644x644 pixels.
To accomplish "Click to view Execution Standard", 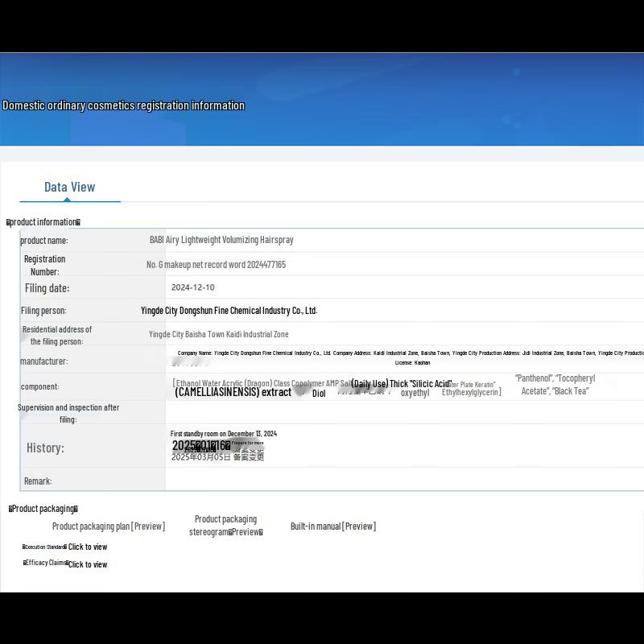I will [x=87, y=547].
